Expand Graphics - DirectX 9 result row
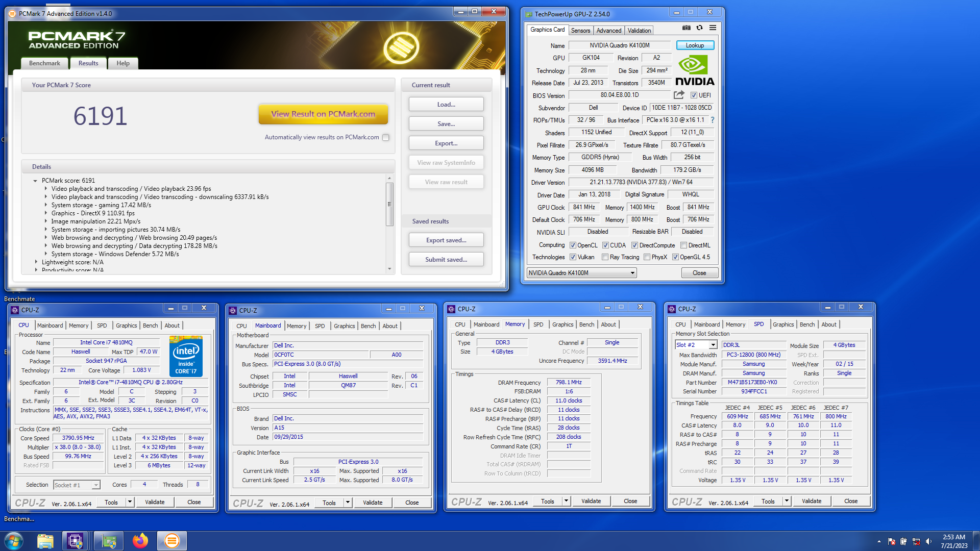Image resolution: width=980 pixels, height=551 pixels. (x=45, y=213)
